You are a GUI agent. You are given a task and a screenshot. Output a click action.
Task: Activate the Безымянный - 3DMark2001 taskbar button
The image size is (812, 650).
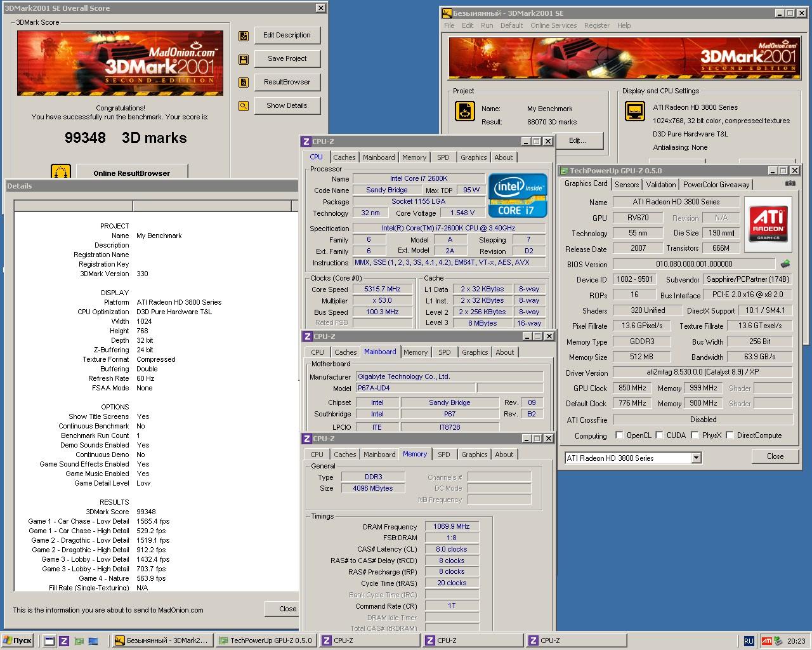[162, 640]
